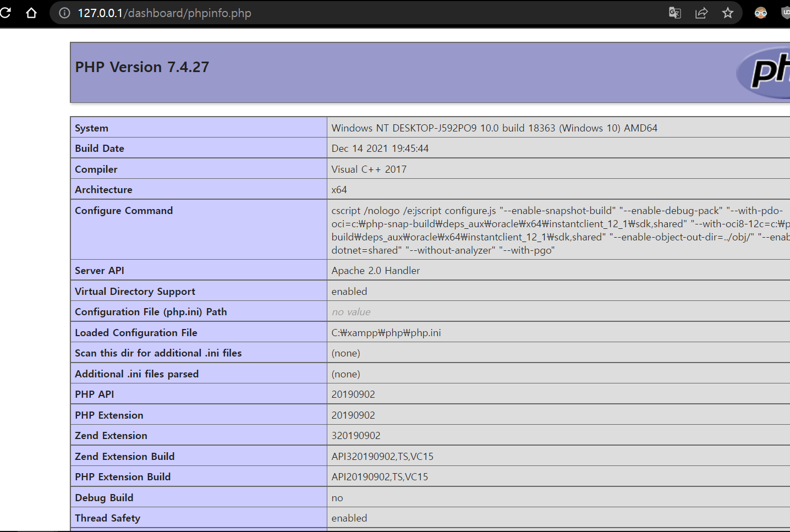
Task: Select the API320190902,TS,VC15 value
Action: [x=382, y=457]
